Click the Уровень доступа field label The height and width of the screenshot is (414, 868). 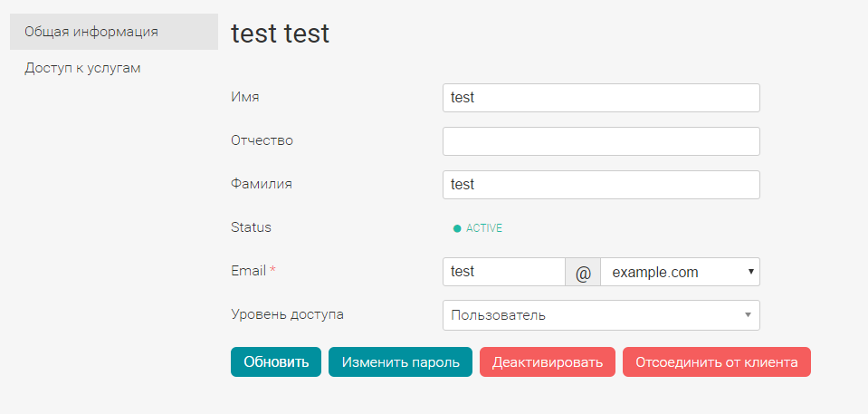point(288,314)
